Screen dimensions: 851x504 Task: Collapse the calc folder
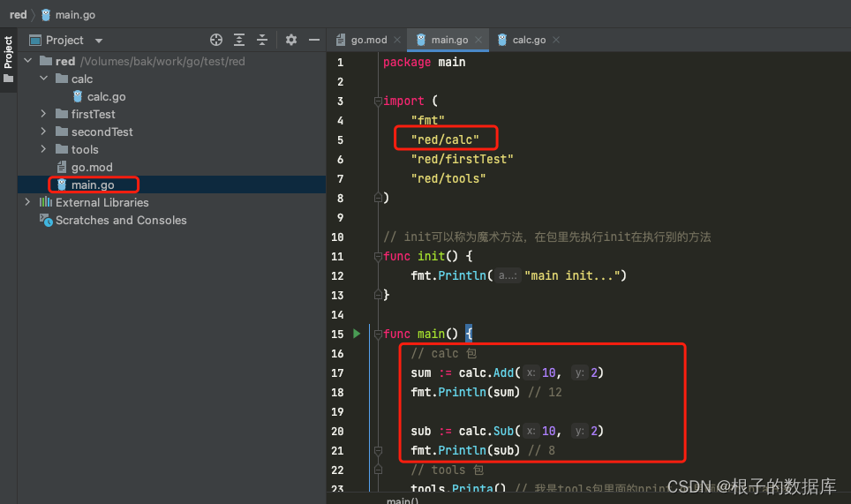[x=43, y=79]
